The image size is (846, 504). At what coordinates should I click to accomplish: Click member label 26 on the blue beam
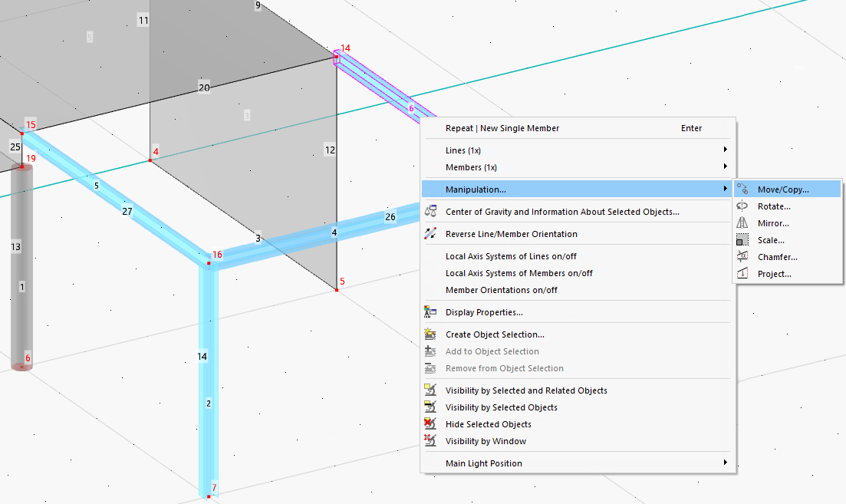390,217
